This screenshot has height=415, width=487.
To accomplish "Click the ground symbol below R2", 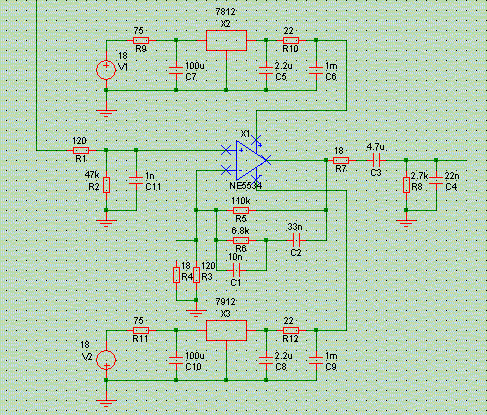I will pyautogui.click(x=106, y=223).
